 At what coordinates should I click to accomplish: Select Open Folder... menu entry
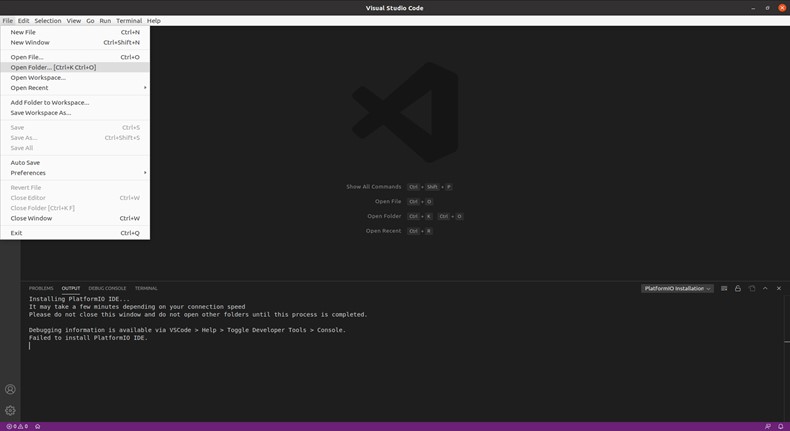[x=75, y=67]
